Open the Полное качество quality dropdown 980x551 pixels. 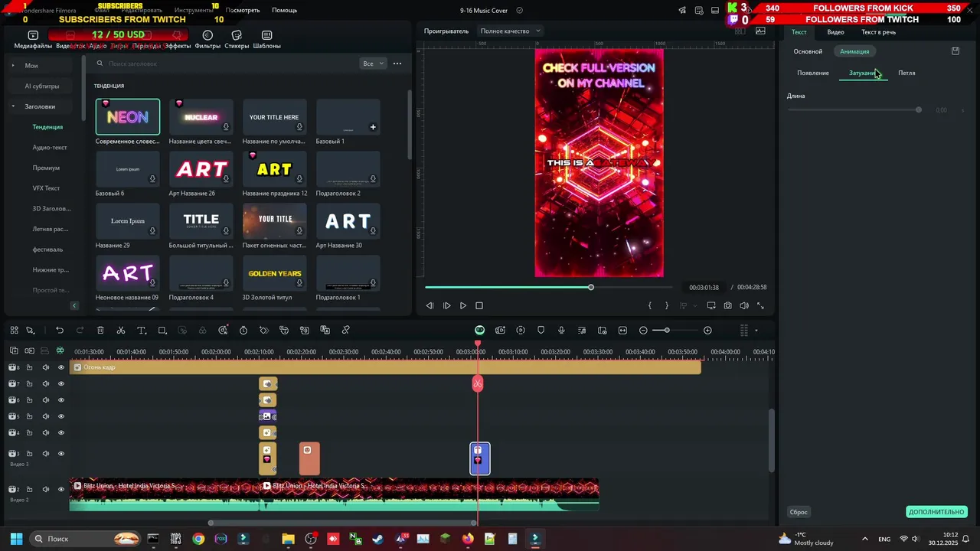click(x=511, y=31)
